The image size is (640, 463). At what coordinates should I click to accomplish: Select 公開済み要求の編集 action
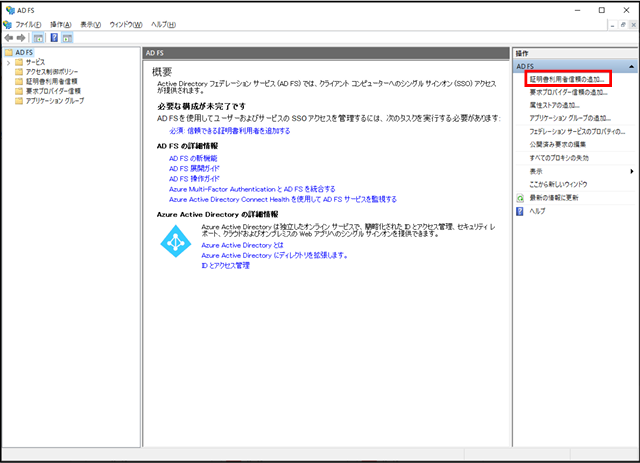[558, 145]
